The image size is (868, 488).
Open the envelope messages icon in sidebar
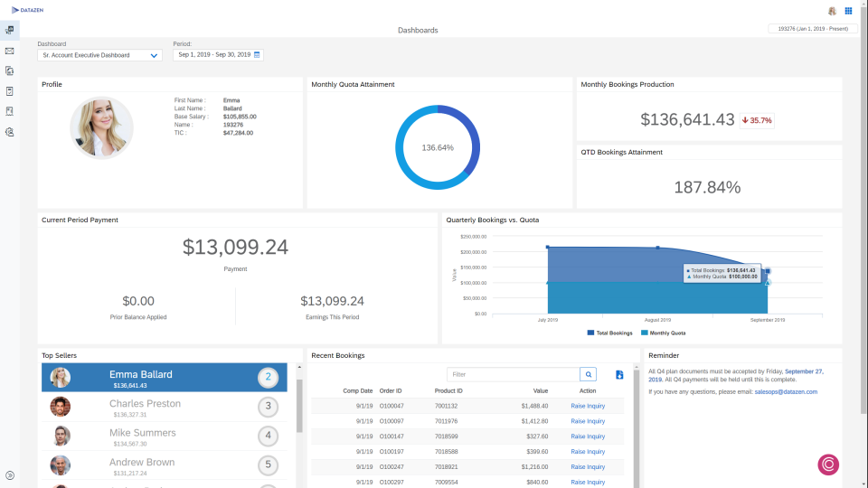click(x=9, y=51)
